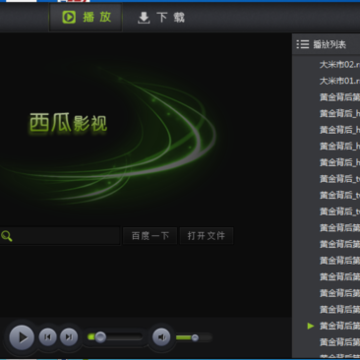Click the 打开文件 button
Viewport: 360px width, 360px height.
pos(206,236)
